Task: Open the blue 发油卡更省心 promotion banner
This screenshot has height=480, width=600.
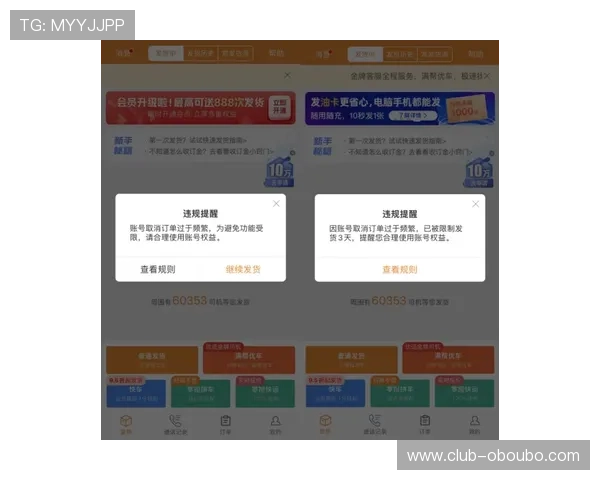Action: 400,108
